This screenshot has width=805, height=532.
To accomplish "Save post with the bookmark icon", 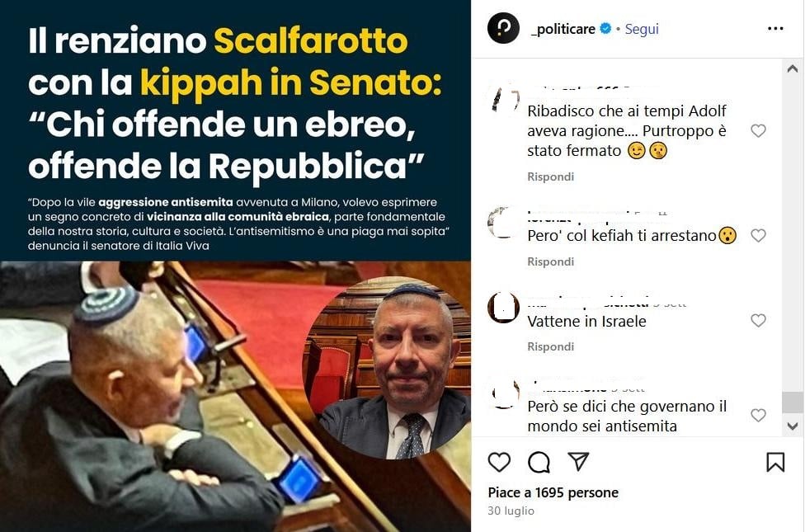I will coord(775,462).
